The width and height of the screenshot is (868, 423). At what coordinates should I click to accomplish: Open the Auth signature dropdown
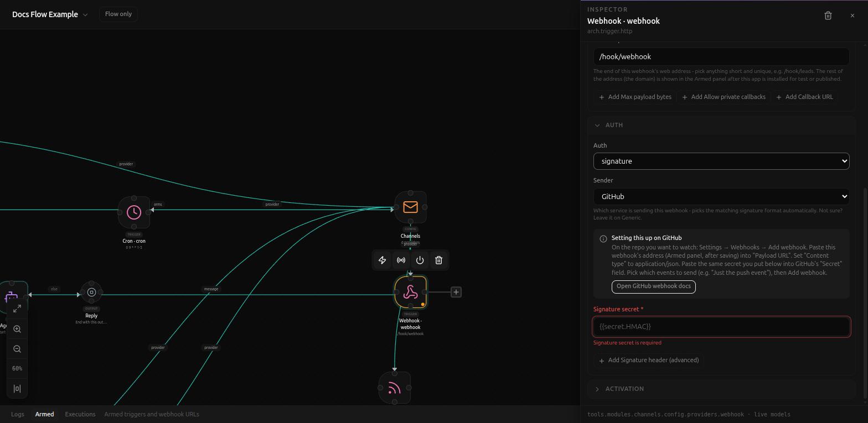click(721, 161)
